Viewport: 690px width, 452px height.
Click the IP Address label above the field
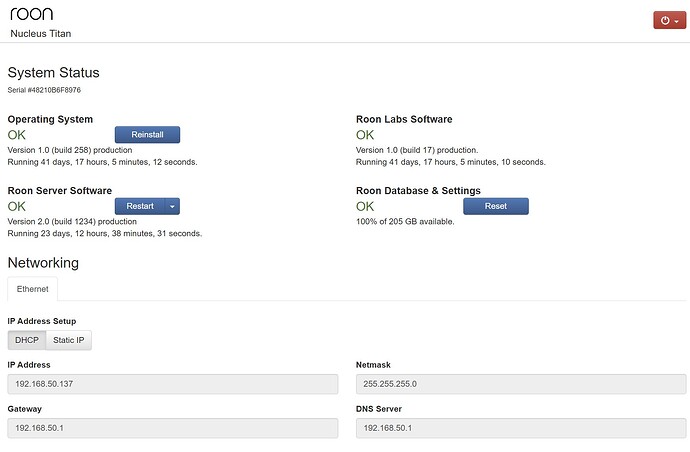click(x=29, y=365)
